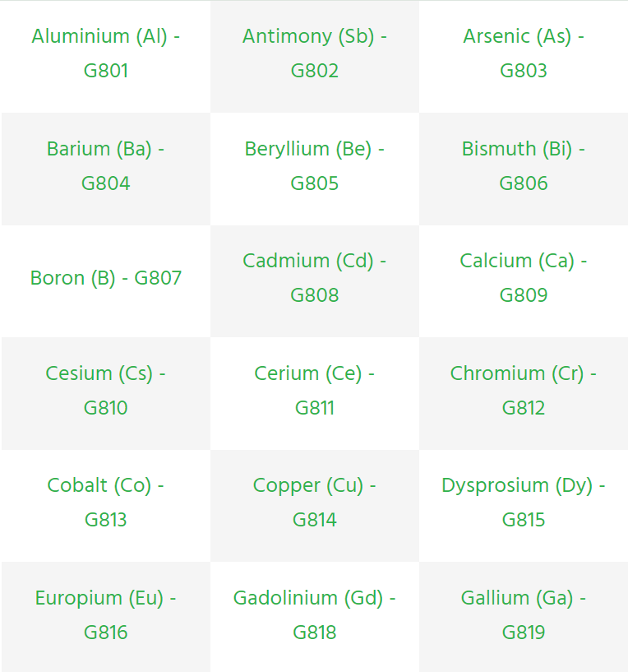The image size is (628, 672).
Task: Click the Gallium (Ga) - G819 link
Action: click(x=524, y=615)
